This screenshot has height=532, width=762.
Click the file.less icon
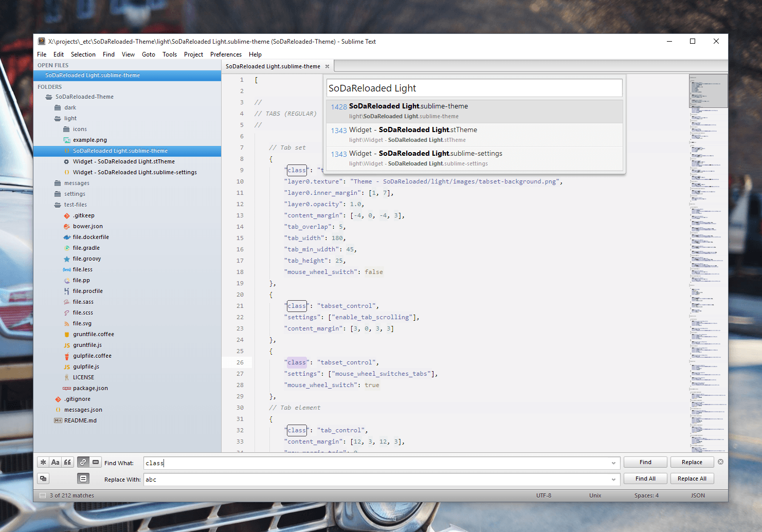66,269
